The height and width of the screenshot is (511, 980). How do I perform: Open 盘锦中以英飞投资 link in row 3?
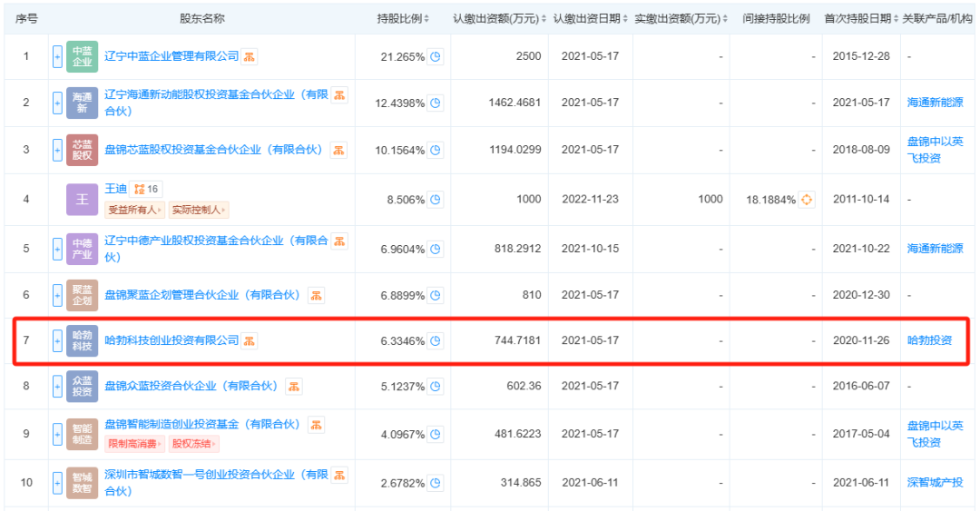click(x=935, y=150)
